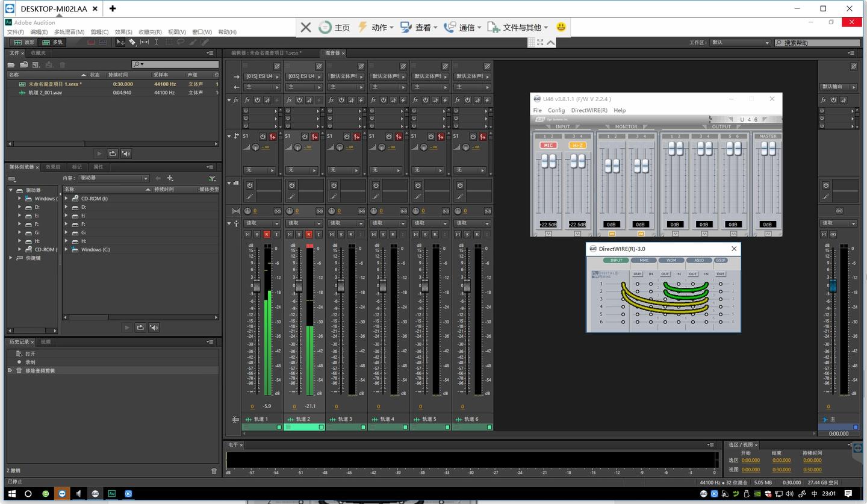Click the new file icon in Files panel
The image size is (867, 504).
[x=36, y=64]
